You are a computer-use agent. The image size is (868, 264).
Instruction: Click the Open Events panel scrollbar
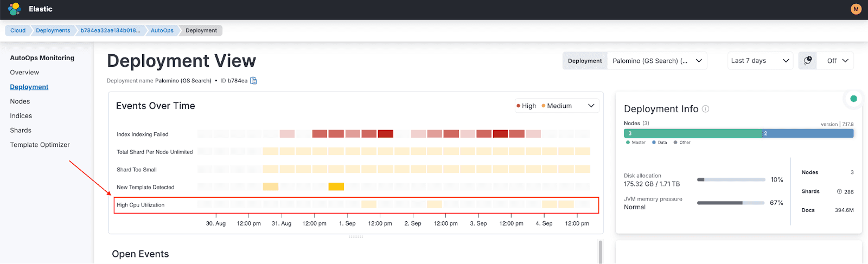600,252
